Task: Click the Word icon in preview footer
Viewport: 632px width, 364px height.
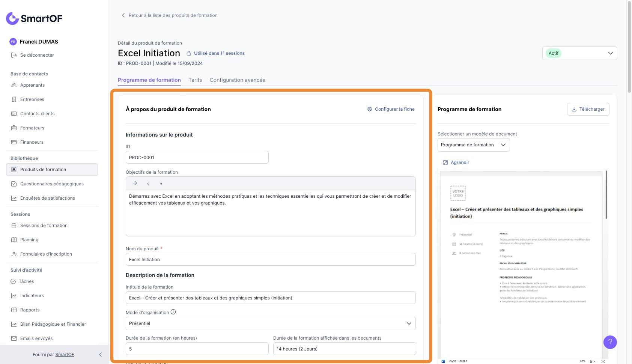Action: [443, 361]
